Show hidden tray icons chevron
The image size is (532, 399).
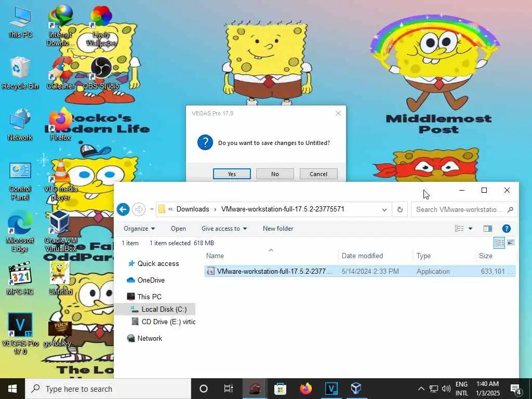pyautogui.click(x=421, y=389)
